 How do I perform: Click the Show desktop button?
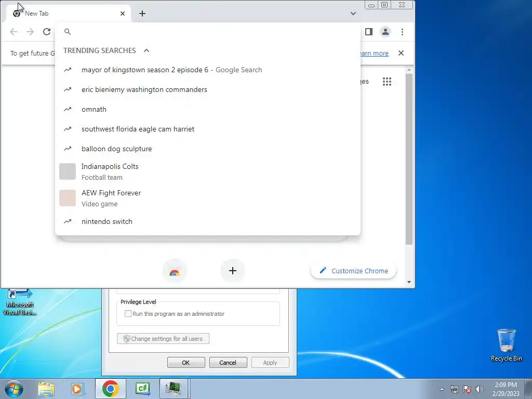528,389
